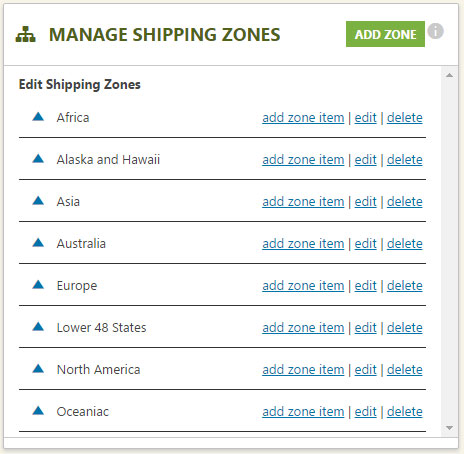Edit the Lower 48 States zone
Viewport: 464px width, 454px height.
pyautogui.click(x=365, y=328)
